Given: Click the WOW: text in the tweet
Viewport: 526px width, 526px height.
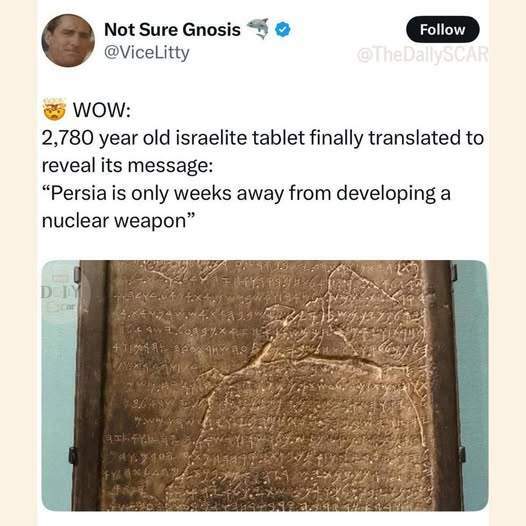Looking at the screenshot, I should tap(102, 110).
